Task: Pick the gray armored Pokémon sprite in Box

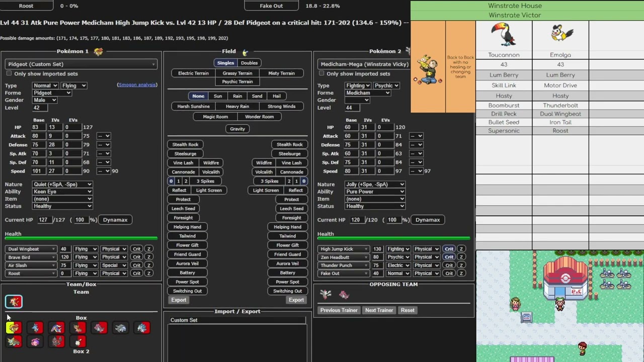Action: [x=121, y=328]
